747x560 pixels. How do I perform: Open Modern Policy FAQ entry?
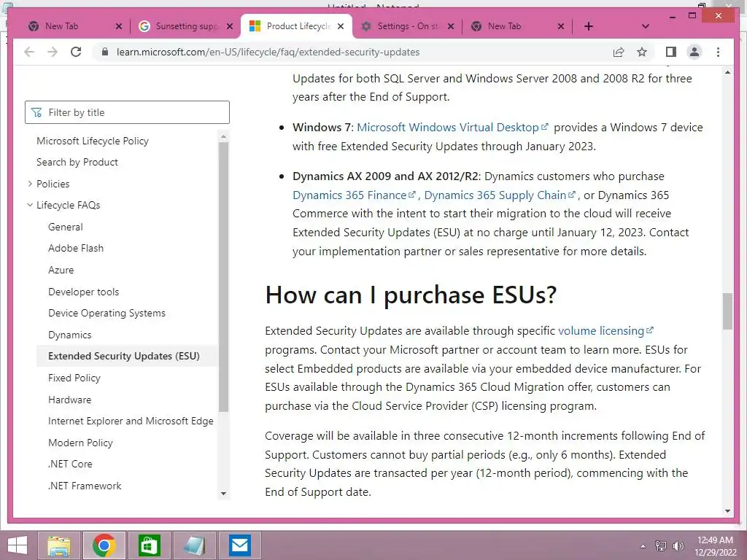pos(80,443)
